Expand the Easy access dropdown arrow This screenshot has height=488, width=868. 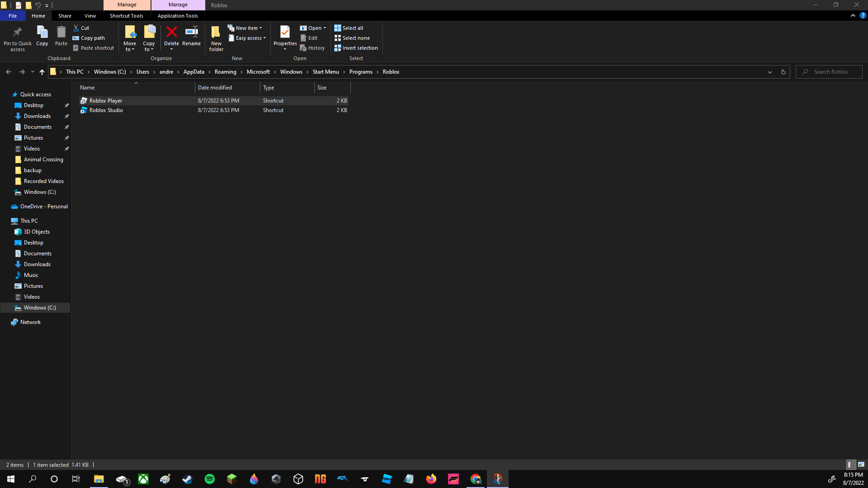coord(264,38)
